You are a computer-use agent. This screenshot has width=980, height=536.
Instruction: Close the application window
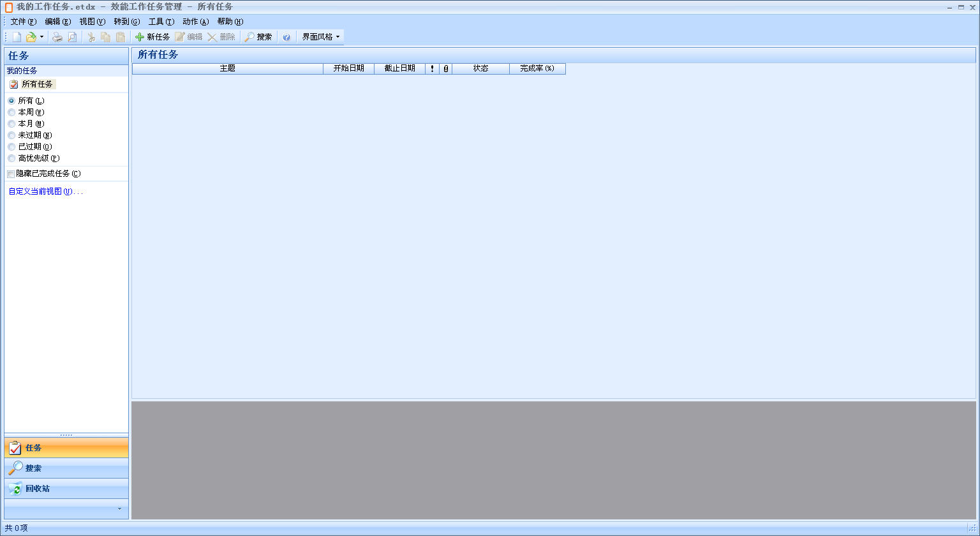972,7
